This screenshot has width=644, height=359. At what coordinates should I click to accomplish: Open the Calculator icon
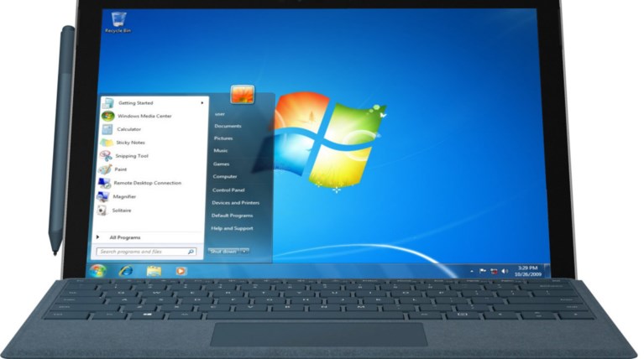(x=107, y=129)
